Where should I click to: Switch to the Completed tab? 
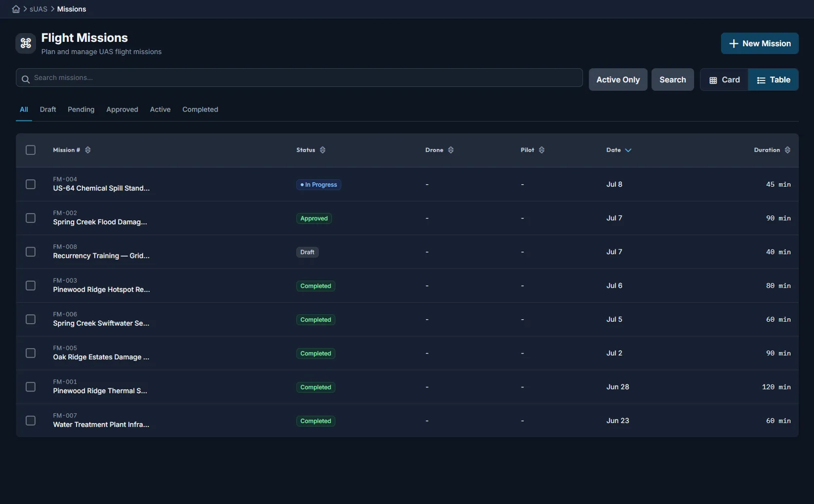click(200, 110)
